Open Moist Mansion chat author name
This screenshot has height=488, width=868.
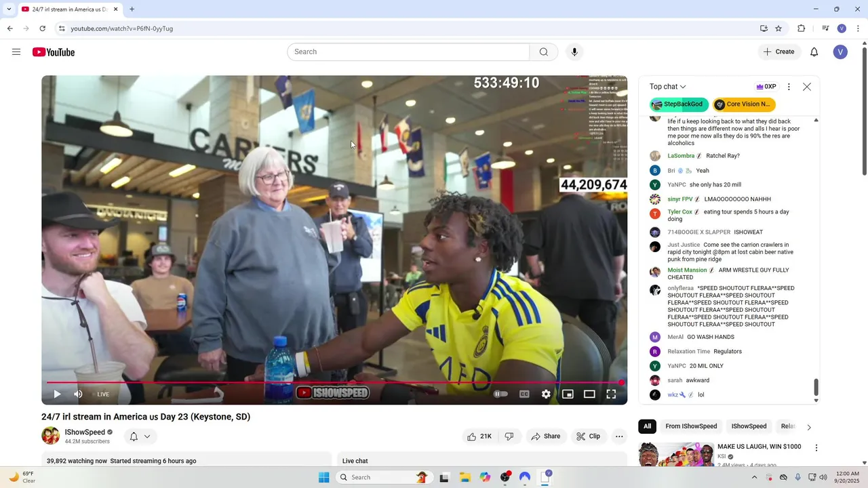coord(687,270)
